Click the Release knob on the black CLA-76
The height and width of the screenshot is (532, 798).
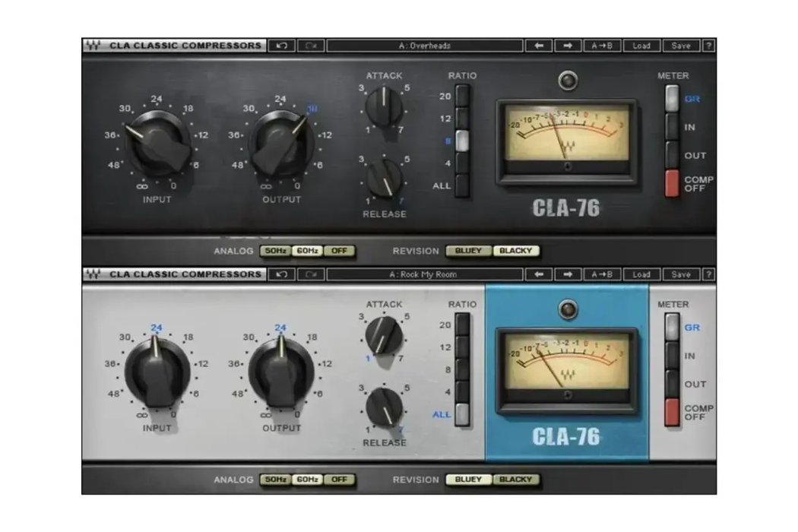point(385,178)
